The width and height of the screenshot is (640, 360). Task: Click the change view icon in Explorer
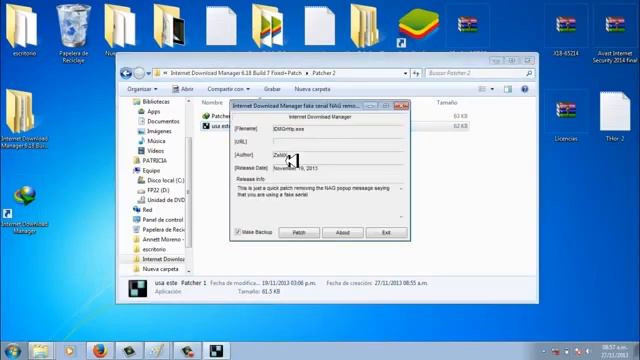click(x=482, y=89)
